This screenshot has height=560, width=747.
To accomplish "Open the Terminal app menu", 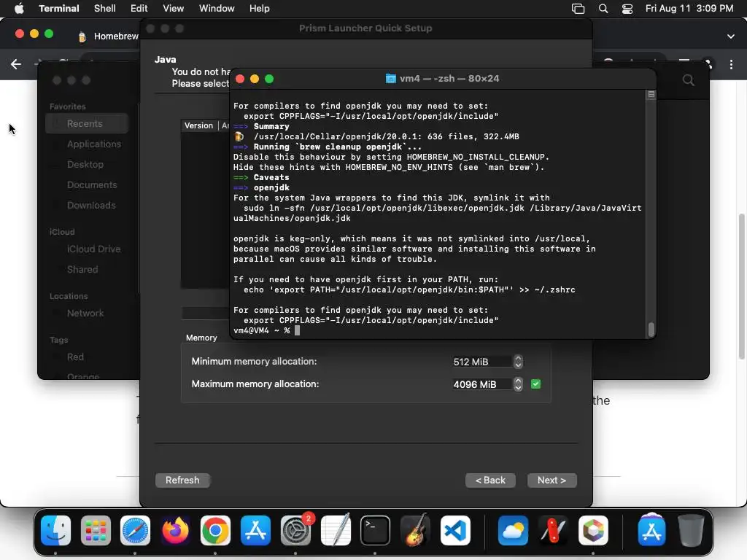I will click(58, 8).
